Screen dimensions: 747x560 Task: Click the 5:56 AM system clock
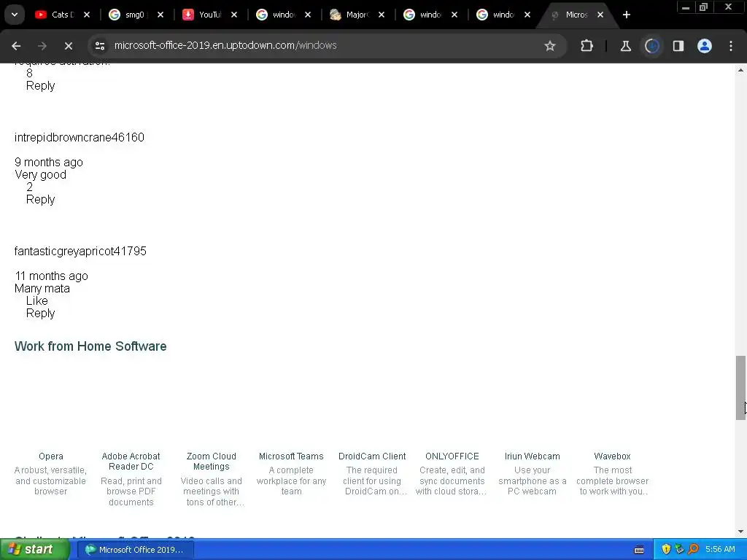[x=720, y=550]
